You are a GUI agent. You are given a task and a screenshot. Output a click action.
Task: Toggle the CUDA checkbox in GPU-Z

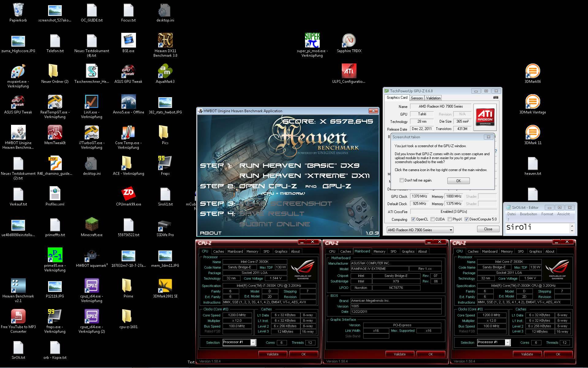432,219
